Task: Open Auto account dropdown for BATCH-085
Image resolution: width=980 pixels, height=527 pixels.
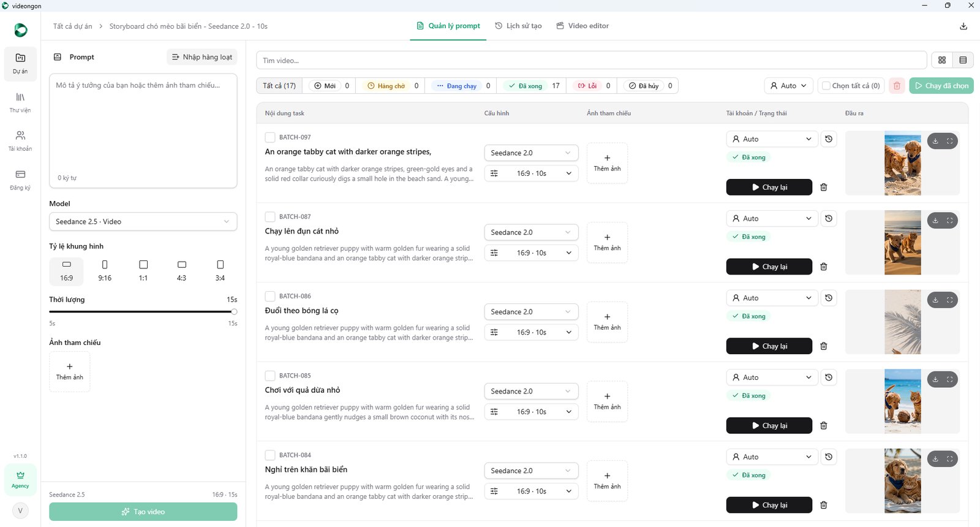Action: tap(772, 377)
